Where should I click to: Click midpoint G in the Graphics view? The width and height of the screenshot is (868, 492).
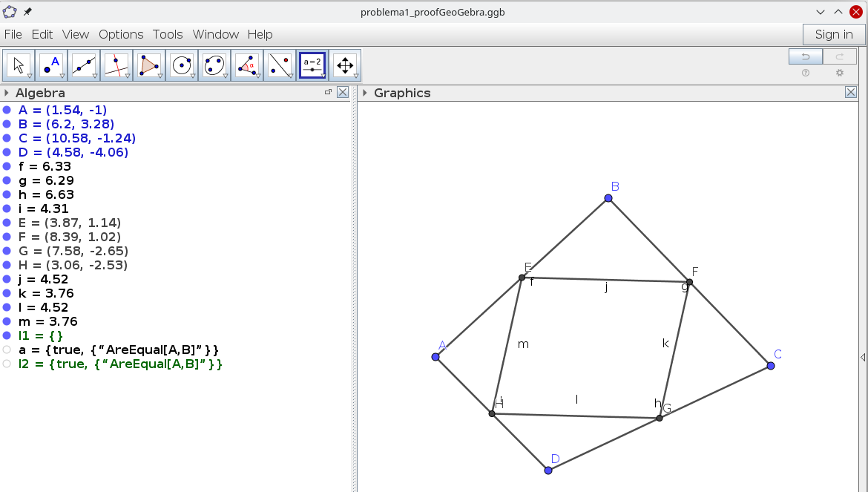click(x=660, y=418)
